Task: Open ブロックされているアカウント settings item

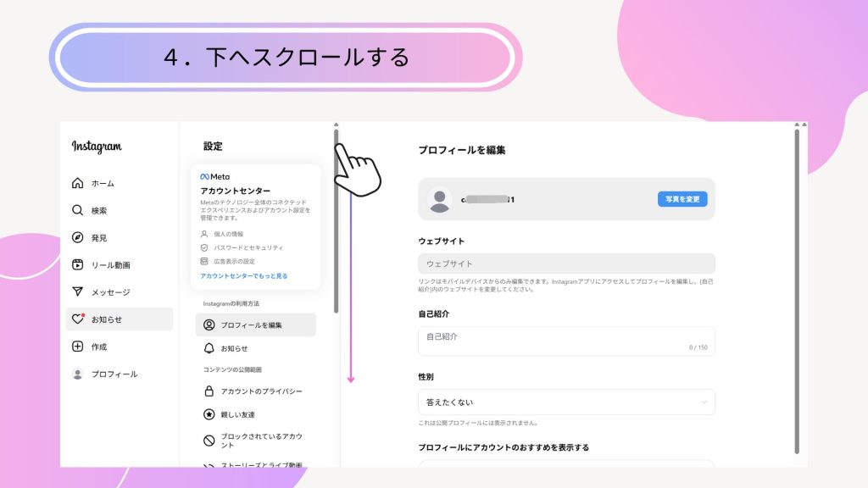Action: pyautogui.click(x=261, y=441)
